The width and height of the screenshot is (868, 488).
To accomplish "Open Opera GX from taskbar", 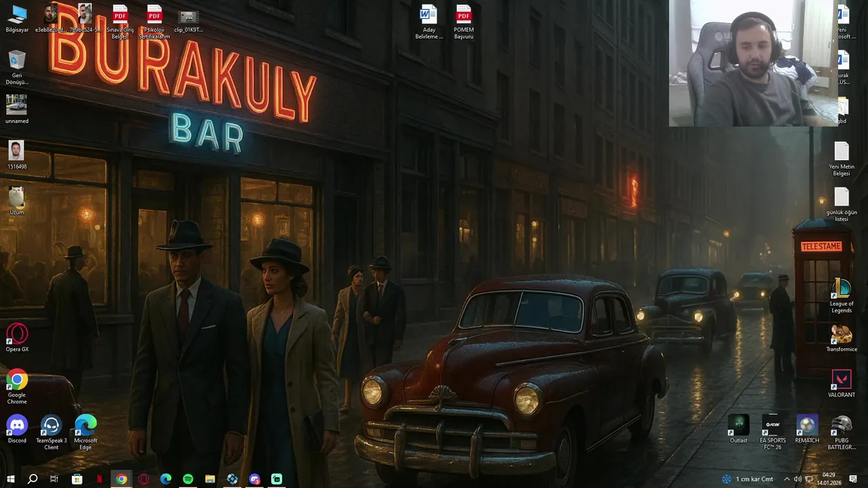I will [144, 479].
